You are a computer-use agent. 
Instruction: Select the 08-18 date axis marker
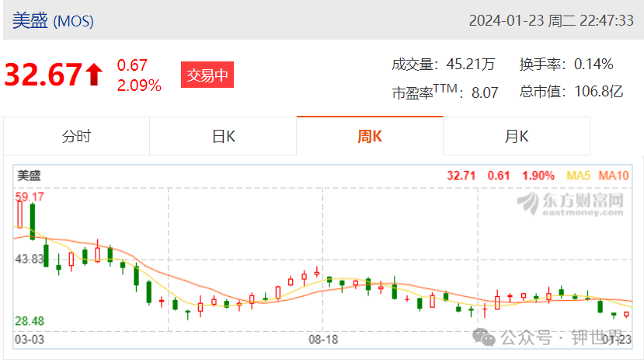click(x=323, y=340)
